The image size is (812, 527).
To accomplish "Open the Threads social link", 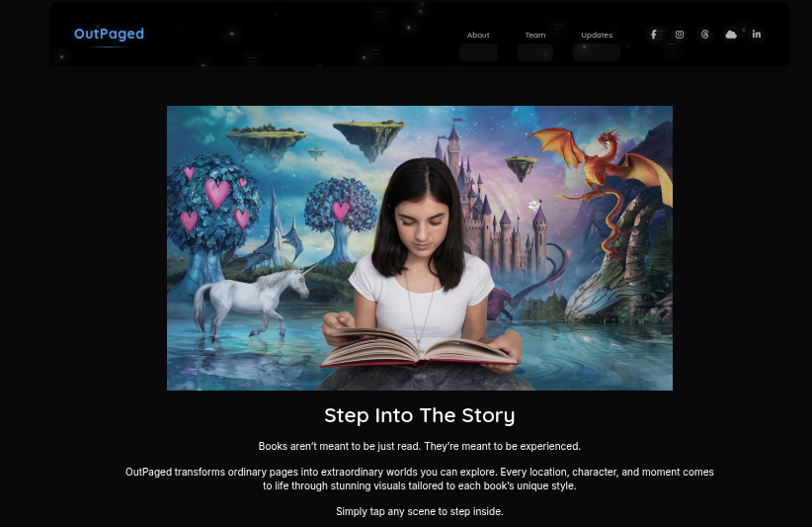I will click(x=704, y=35).
